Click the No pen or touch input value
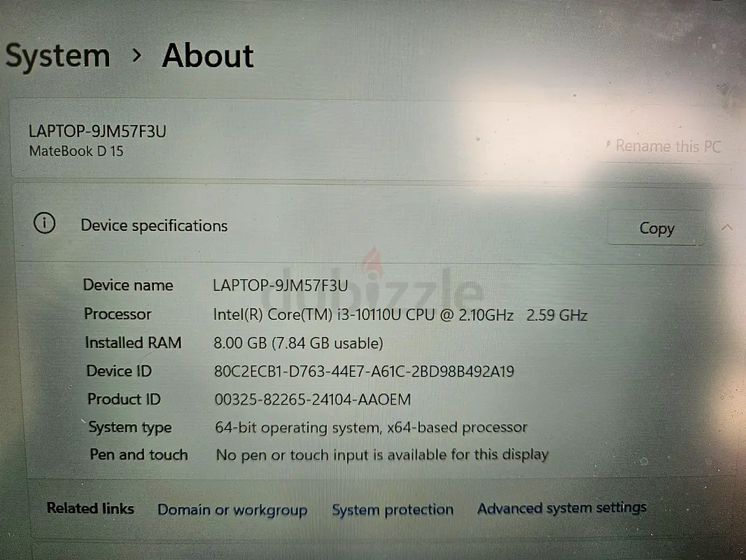Image resolution: width=746 pixels, height=560 pixels. 383,455
